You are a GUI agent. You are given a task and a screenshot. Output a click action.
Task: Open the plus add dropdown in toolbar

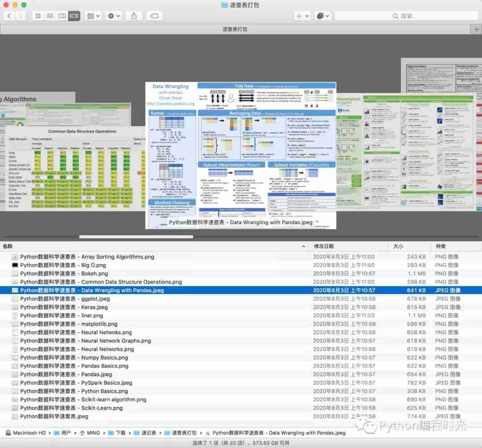coord(302,16)
